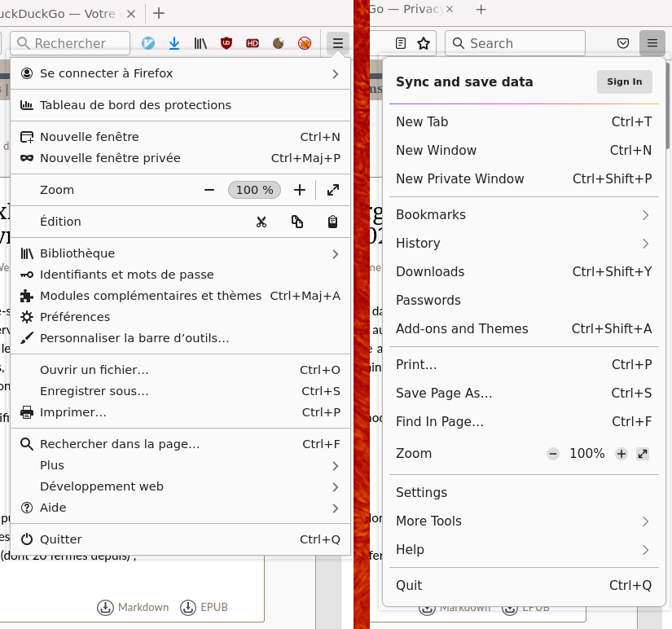Click the cookie extension icon

point(279,43)
